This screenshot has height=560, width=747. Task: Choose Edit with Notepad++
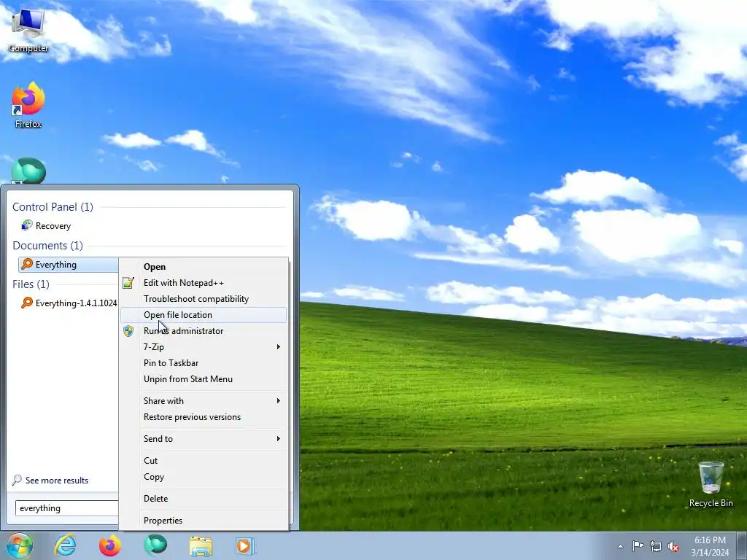coord(204,283)
